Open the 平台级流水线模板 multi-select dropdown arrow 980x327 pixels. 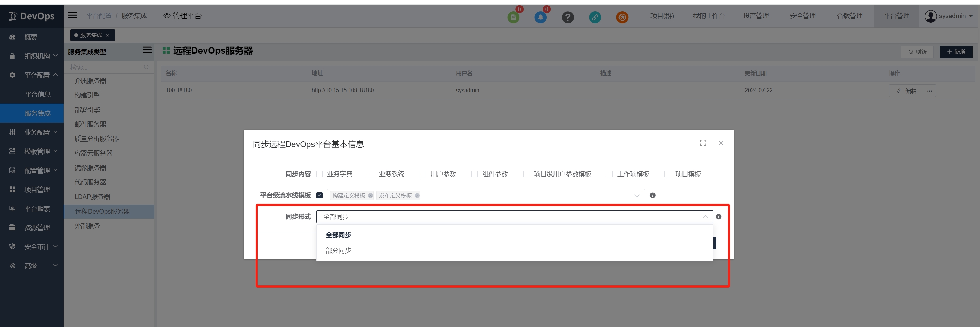point(637,195)
